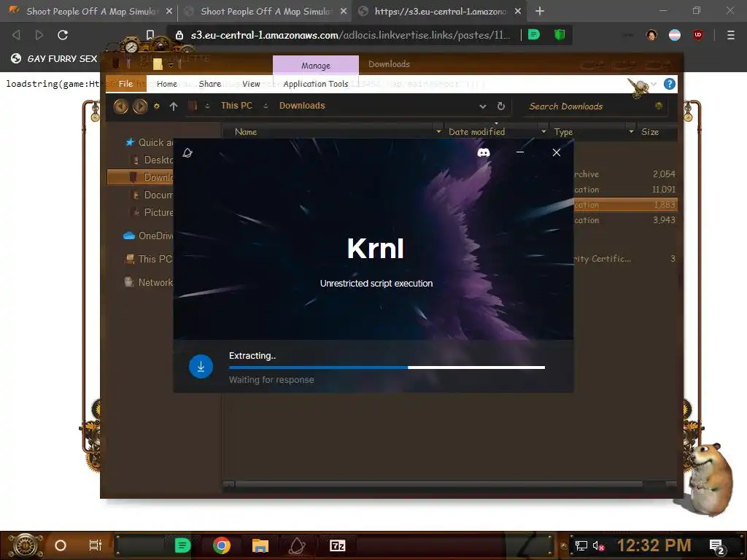Open Type column filter dropdown
The image size is (747, 560).
pos(631,131)
